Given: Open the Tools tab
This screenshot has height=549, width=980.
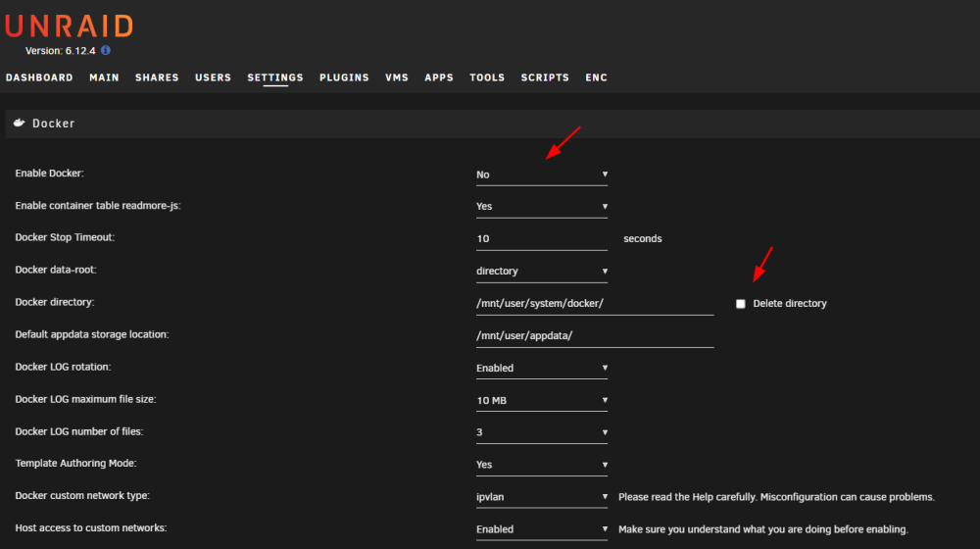Looking at the screenshot, I should 487,77.
